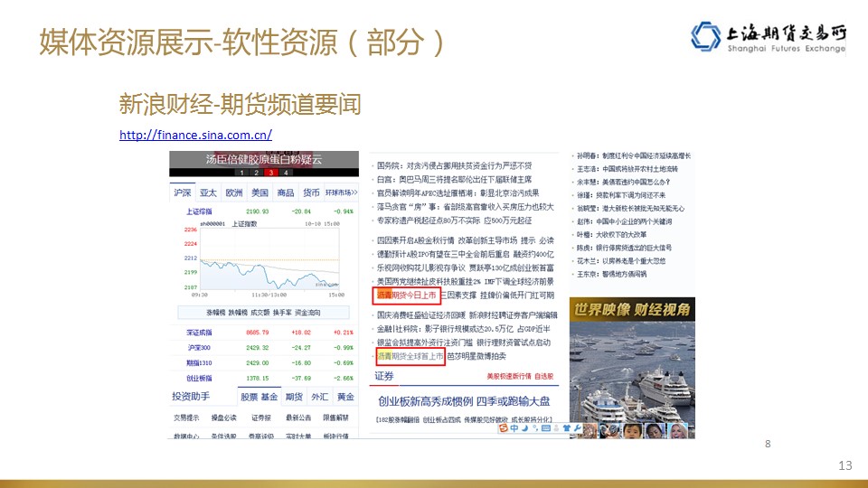The image size is (868, 488).
Task: Open the 成交额 ranking link
Action: click(x=260, y=313)
